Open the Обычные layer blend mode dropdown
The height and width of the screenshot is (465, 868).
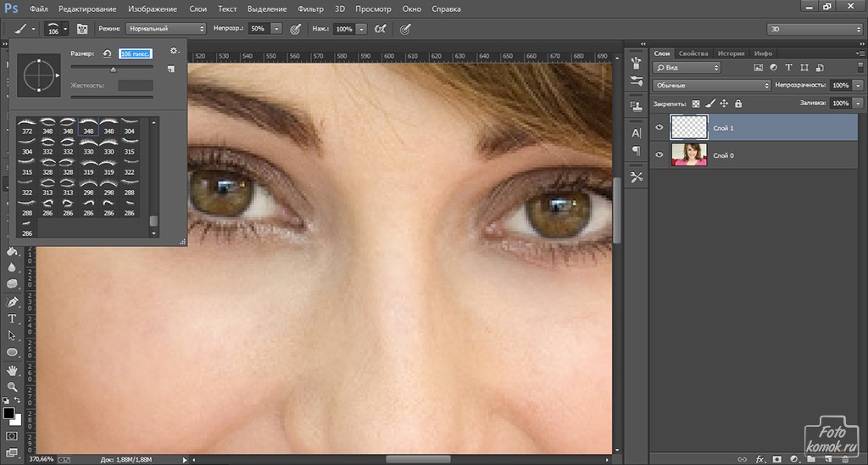pos(712,86)
